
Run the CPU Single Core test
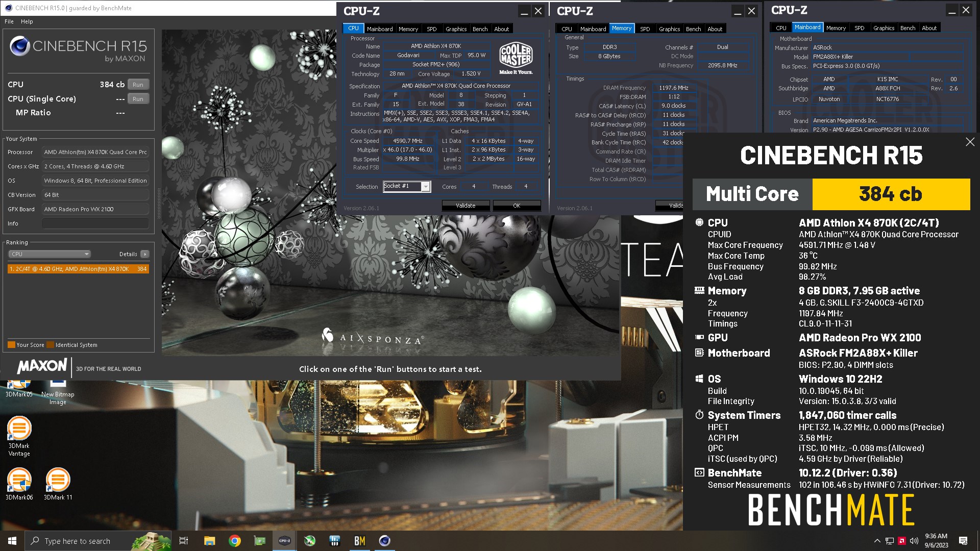[x=138, y=99]
